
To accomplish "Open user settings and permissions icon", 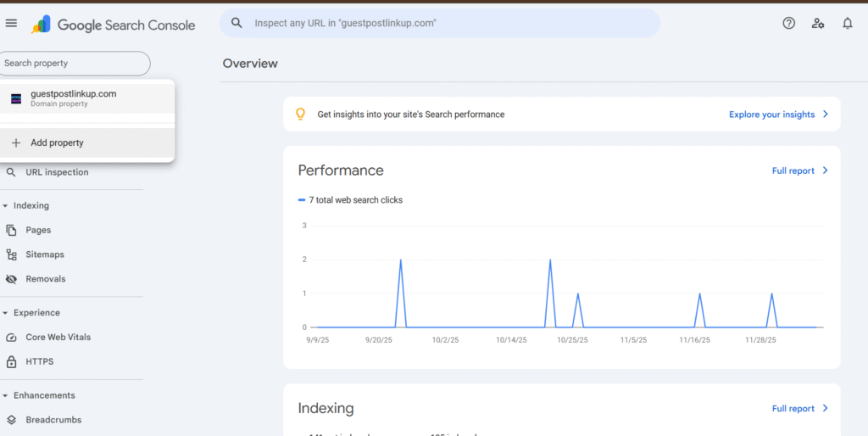I will tap(818, 24).
